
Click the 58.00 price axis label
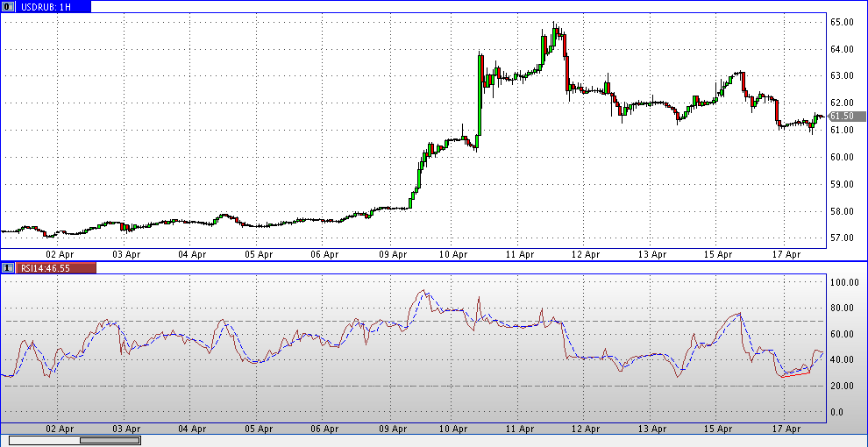click(x=841, y=211)
